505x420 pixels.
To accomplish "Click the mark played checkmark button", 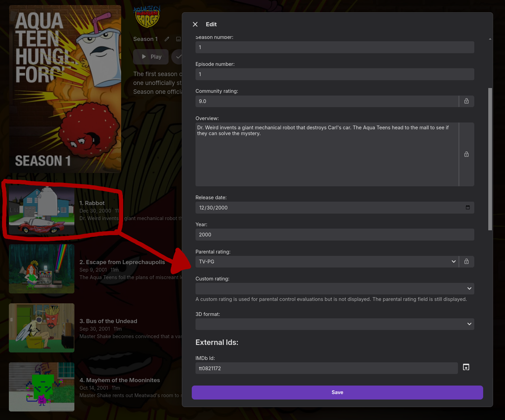I will click(x=177, y=57).
